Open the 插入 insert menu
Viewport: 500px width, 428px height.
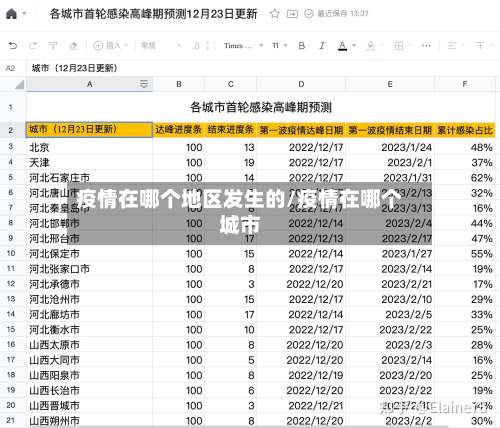click(x=110, y=45)
